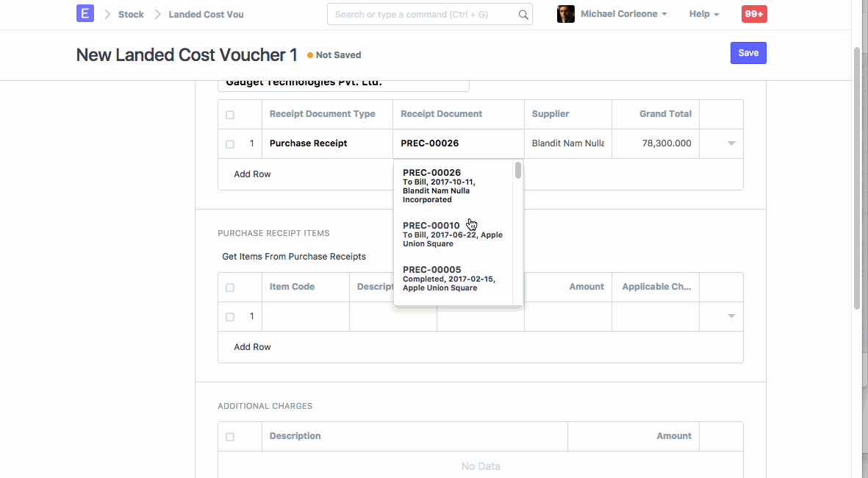The height and width of the screenshot is (478, 868).
Task: Add a new row to the receipts table
Action: 252,174
